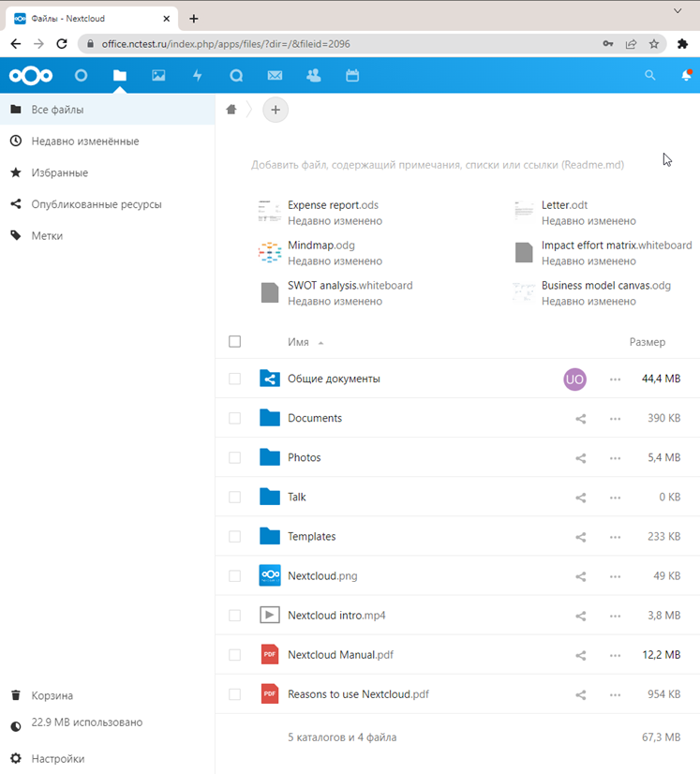Open the Calendar app icon
The image size is (700, 774).
[x=352, y=76]
